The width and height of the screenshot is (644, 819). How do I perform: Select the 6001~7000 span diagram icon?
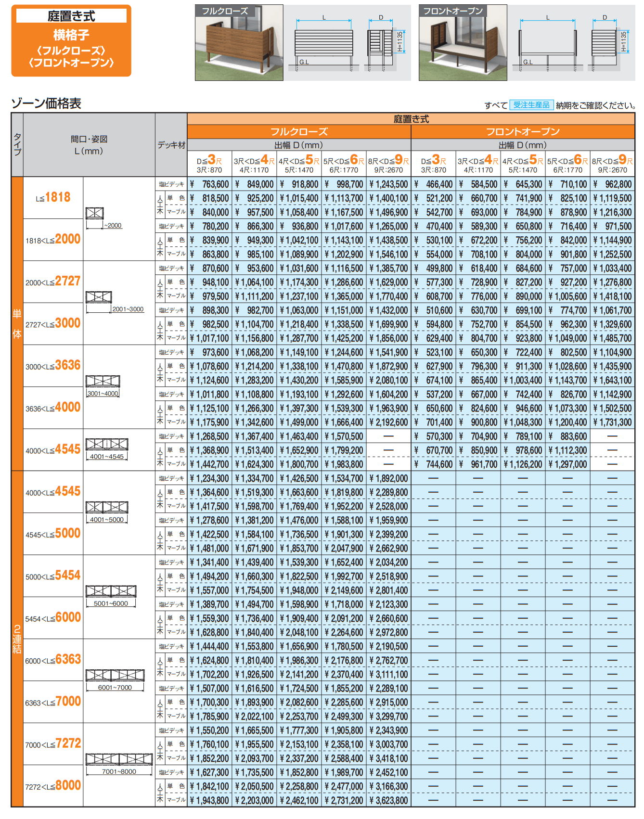(115, 675)
